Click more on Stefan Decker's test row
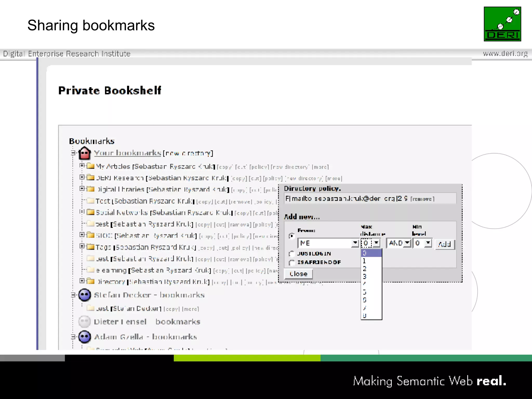This screenshot has width=532, height=399. (x=190, y=309)
